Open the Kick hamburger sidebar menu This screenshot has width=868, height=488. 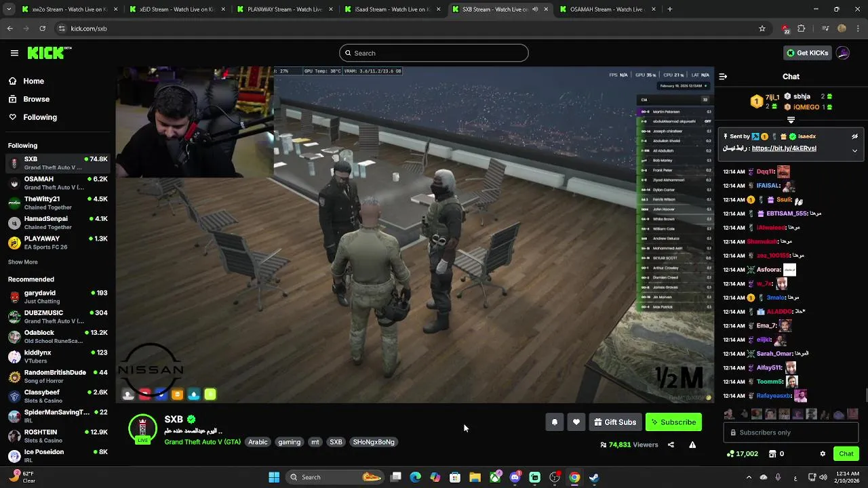[14, 53]
